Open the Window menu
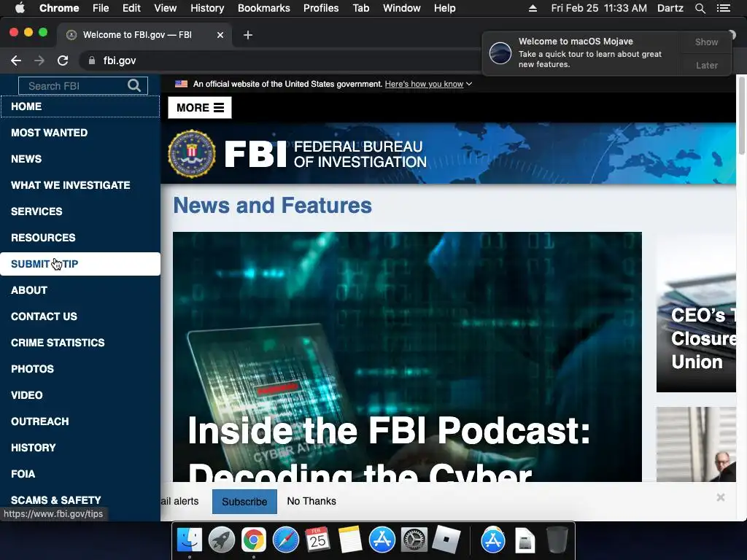Viewport: 747px width, 560px height. (402, 8)
